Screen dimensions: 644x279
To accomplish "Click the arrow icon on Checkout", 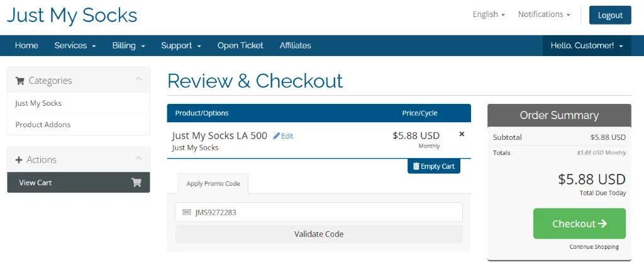I will 602,224.
